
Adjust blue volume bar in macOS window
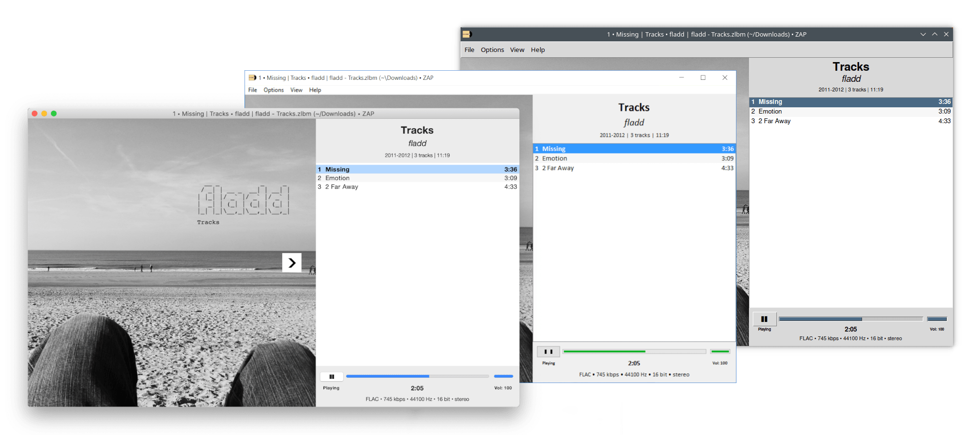point(503,376)
